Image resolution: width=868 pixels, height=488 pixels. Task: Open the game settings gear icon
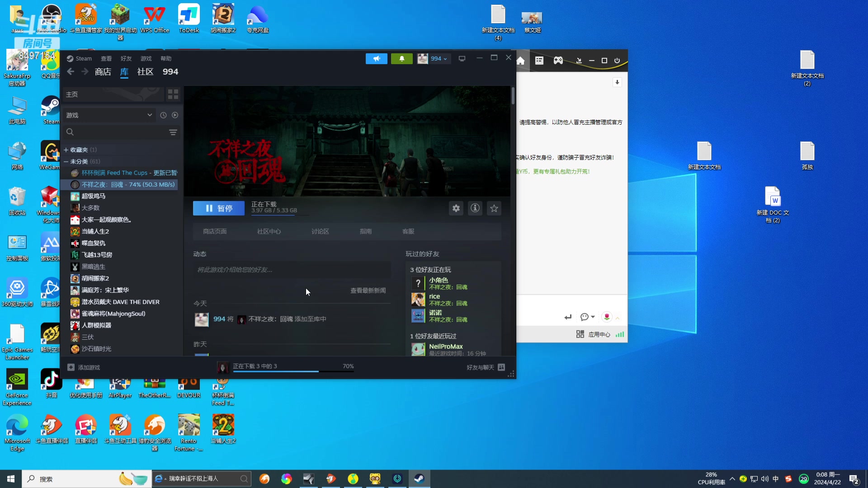coord(456,208)
